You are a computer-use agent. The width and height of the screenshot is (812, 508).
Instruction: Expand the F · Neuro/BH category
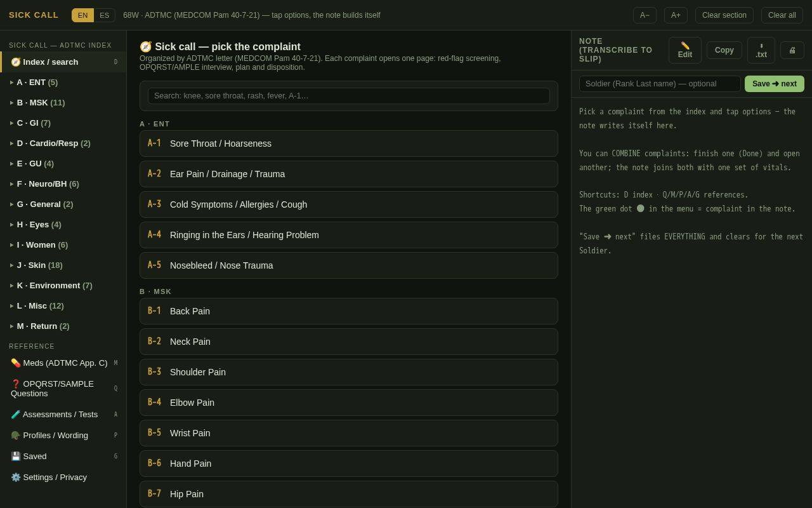coord(63,184)
